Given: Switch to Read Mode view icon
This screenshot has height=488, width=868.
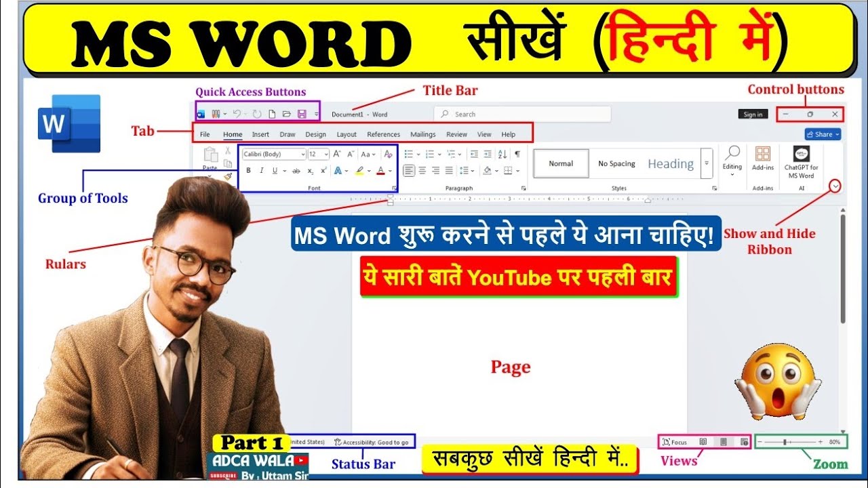Looking at the screenshot, I should point(703,442).
